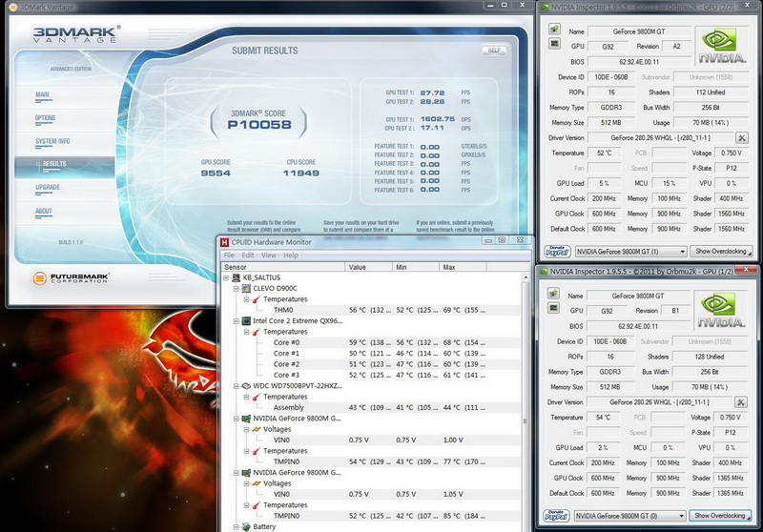Click the BIOS field in GPU (2/2) Inspector
763x532 pixels.
(639, 62)
